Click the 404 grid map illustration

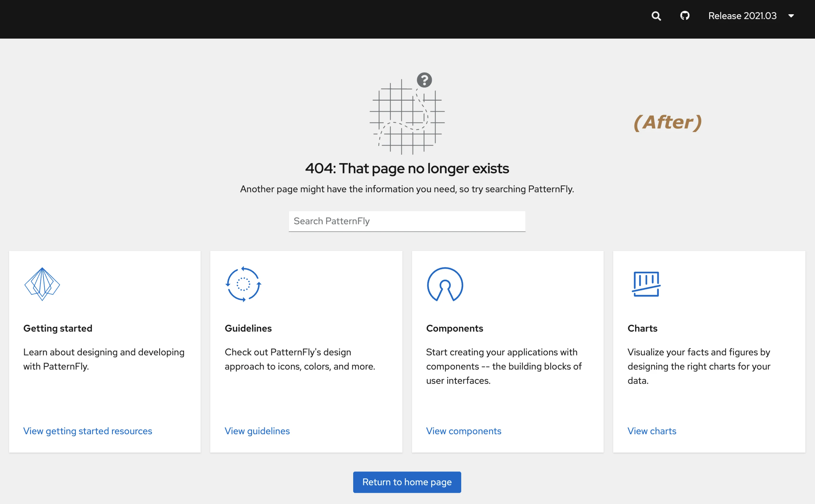pos(407,117)
